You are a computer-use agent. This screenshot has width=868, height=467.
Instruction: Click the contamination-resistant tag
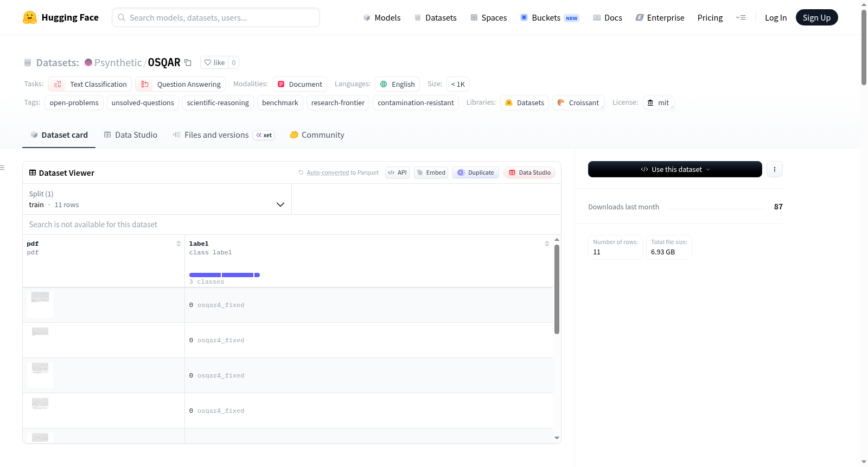pos(416,103)
